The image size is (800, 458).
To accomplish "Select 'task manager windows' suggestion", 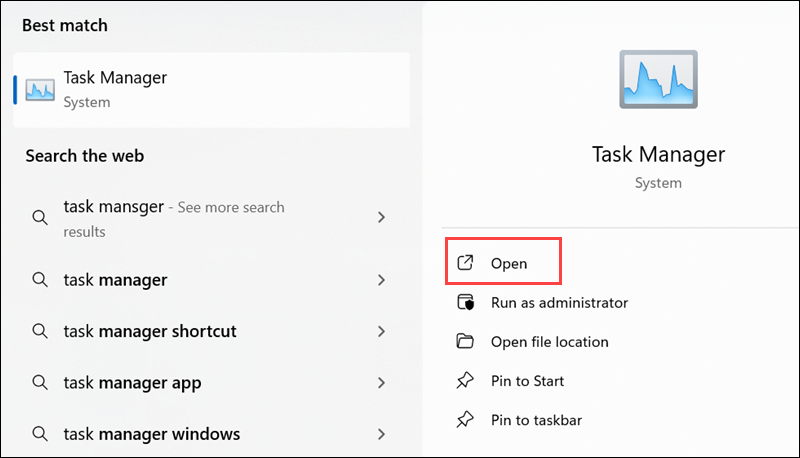I will [x=212, y=435].
